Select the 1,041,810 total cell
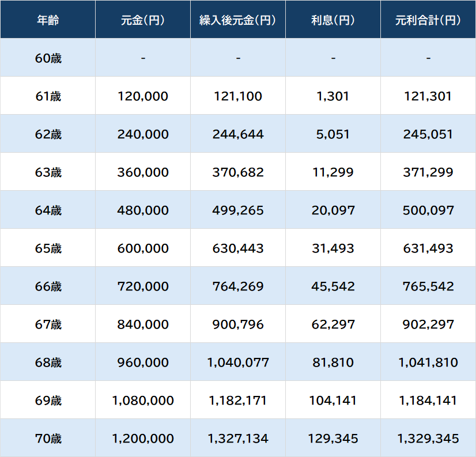476x457 pixels. [x=428, y=362]
